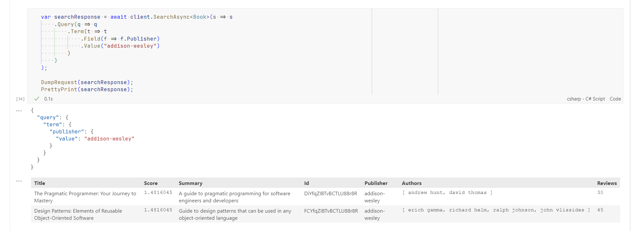
Task: Click the csharp - C# Script language selector
Action: coord(586,99)
